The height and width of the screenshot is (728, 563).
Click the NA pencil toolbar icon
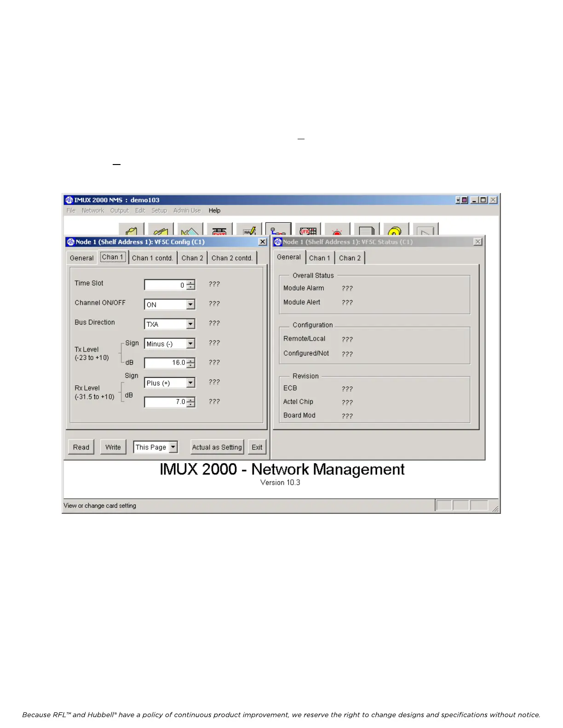tap(249, 229)
